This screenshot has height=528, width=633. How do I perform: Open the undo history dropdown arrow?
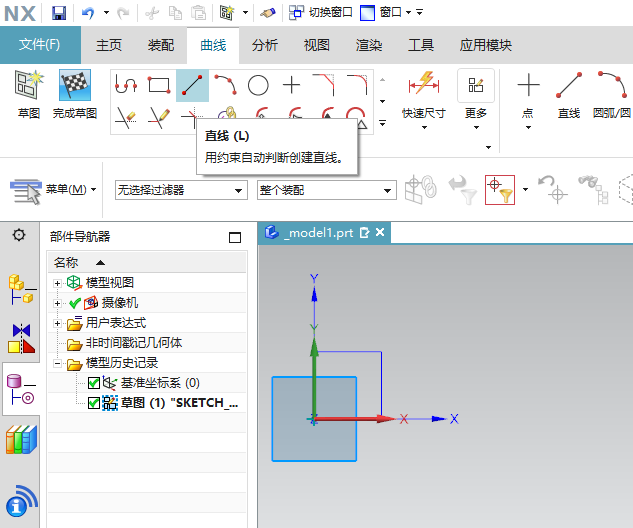pyautogui.click(x=106, y=13)
